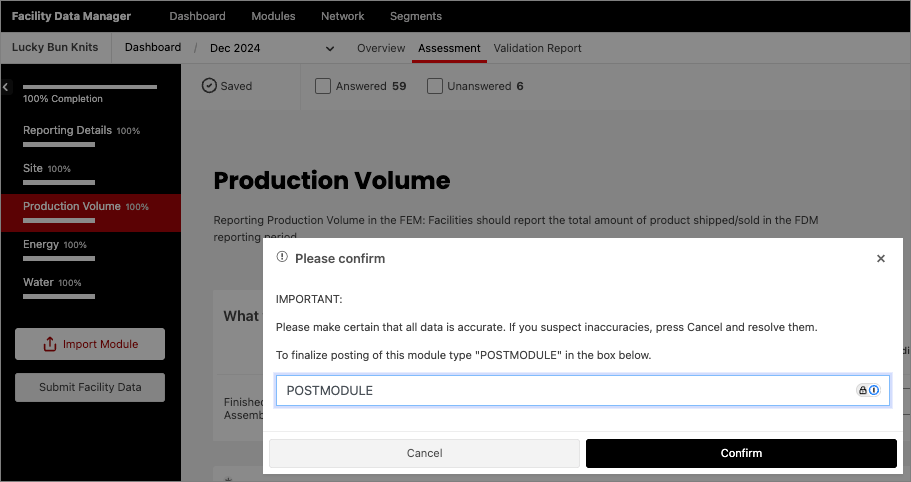The width and height of the screenshot is (911, 482).
Task: Open the Dec 2024 period dropdown
Action: [330, 48]
